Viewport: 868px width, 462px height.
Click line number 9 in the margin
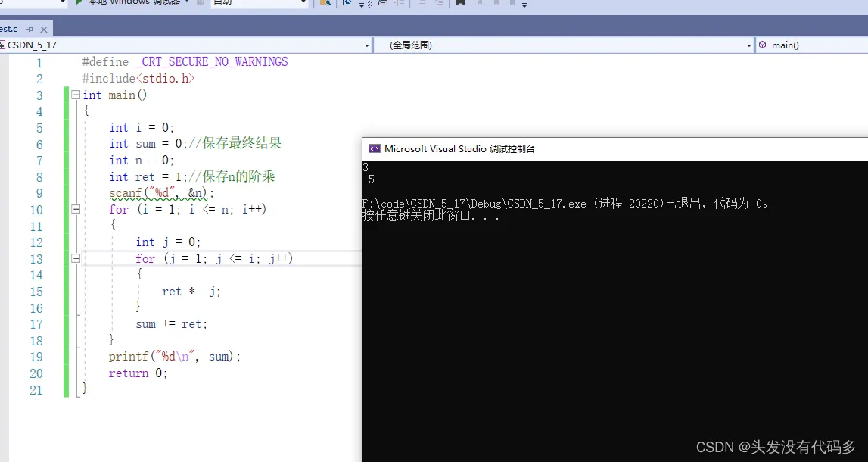click(39, 193)
